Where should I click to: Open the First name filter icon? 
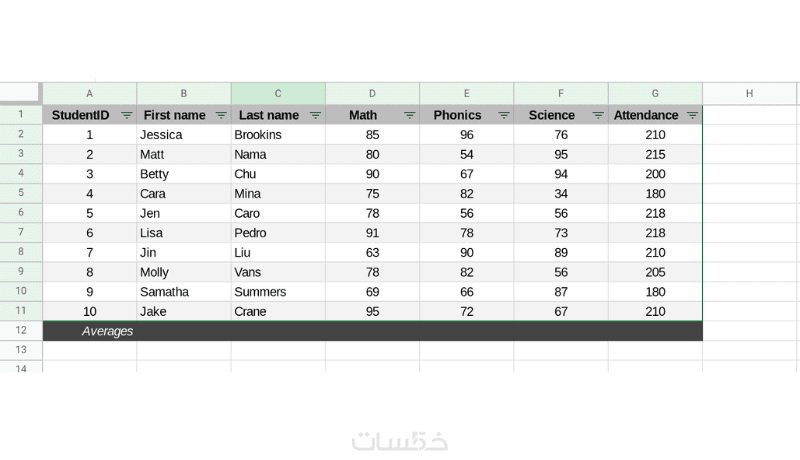[221, 115]
